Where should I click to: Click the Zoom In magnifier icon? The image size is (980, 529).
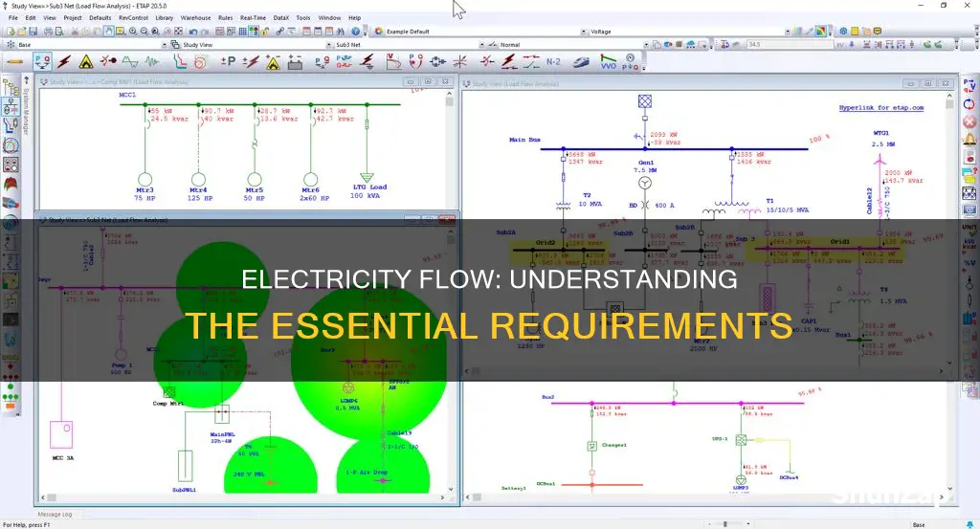pyautogui.click(x=132, y=32)
